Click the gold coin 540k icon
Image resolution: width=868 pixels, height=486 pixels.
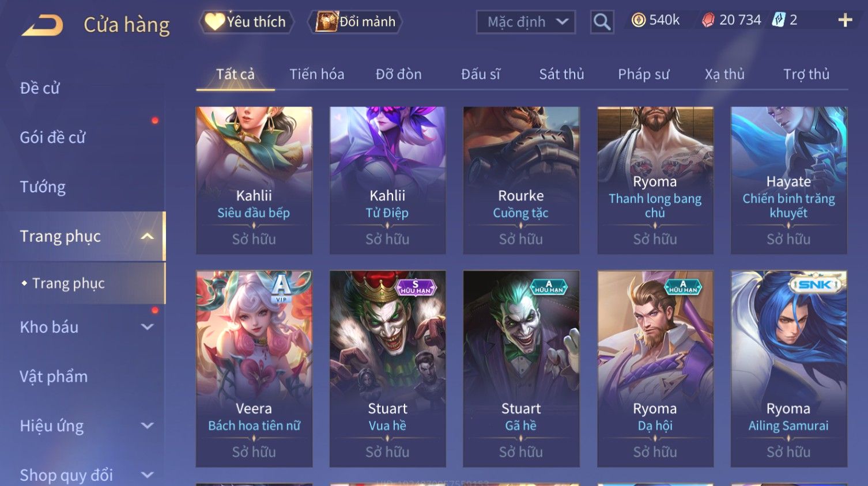point(638,20)
